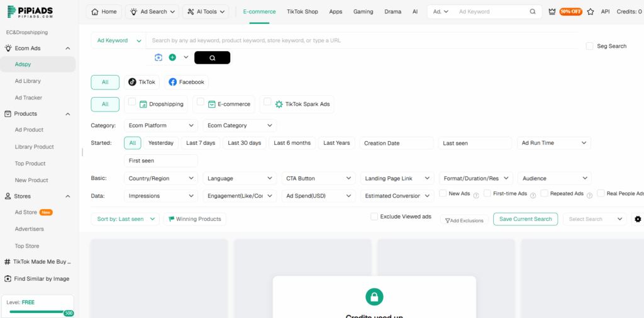The width and height of the screenshot is (644, 318).
Task: Open the Country/Region dropdown
Action: point(161,179)
